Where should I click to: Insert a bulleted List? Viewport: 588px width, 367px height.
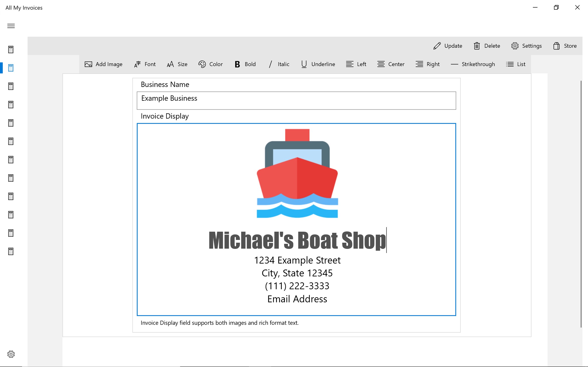click(516, 64)
